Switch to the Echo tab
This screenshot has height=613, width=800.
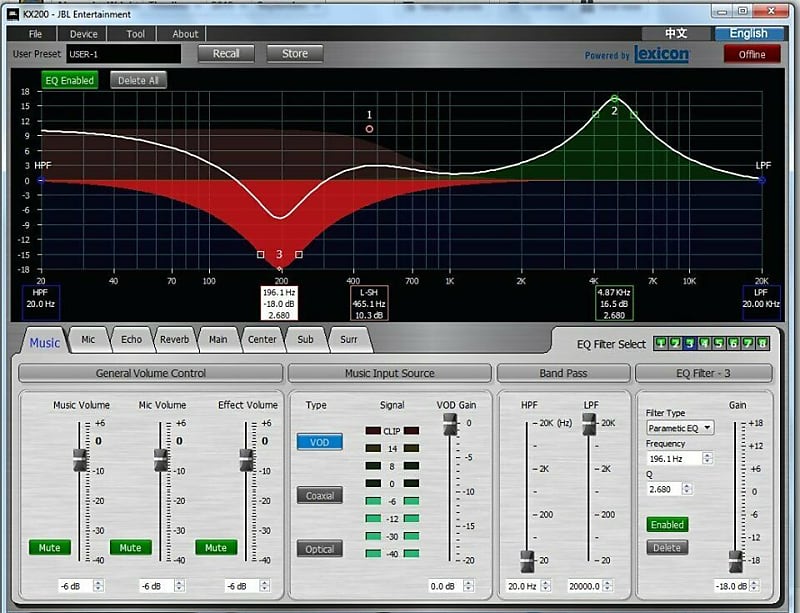(132, 339)
